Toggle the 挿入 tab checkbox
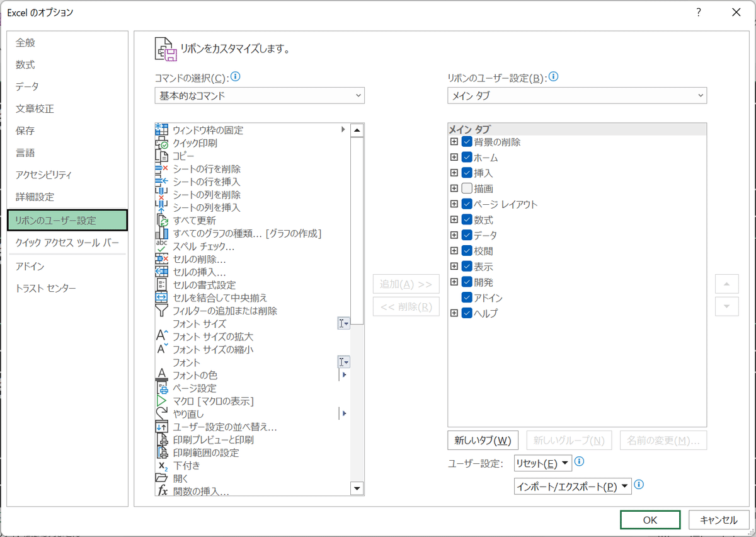756x537 pixels. pyautogui.click(x=467, y=173)
